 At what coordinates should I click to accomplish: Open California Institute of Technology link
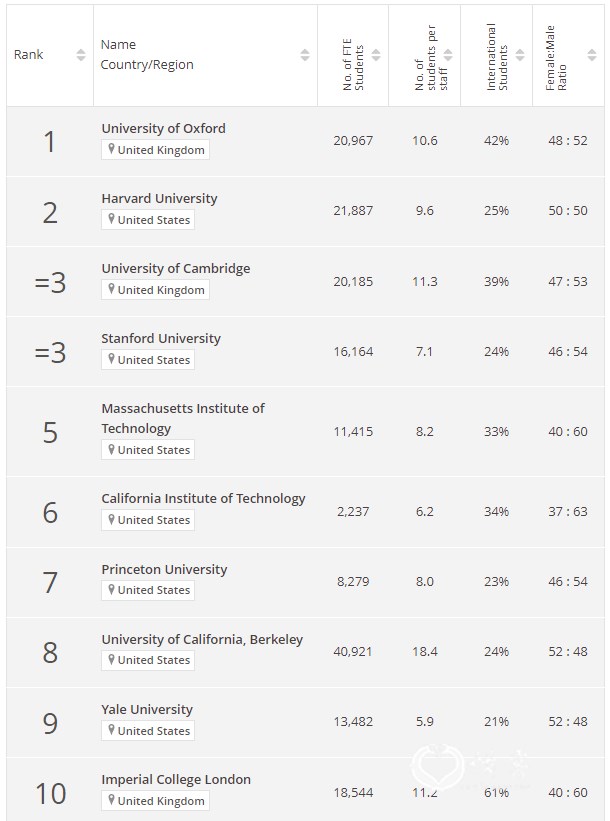tap(203, 498)
